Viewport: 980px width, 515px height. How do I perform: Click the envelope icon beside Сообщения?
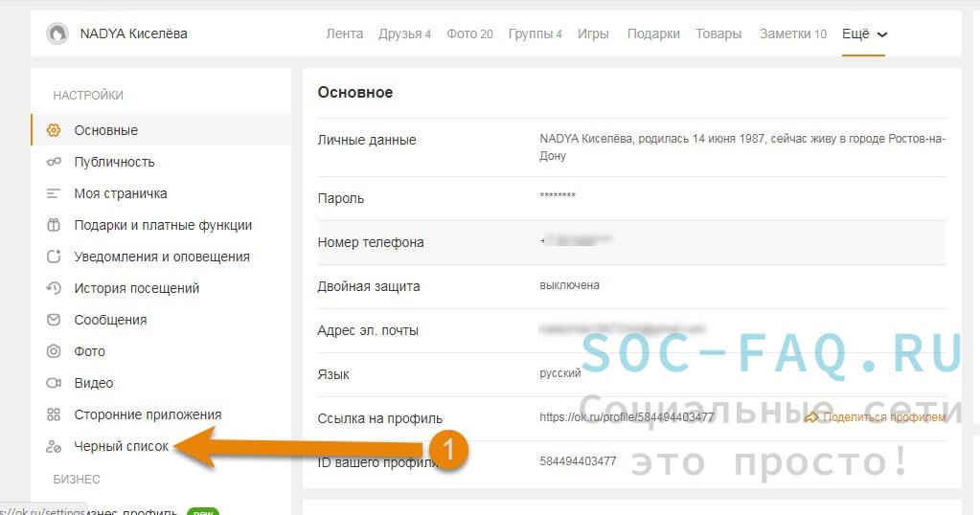coord(54,320)
